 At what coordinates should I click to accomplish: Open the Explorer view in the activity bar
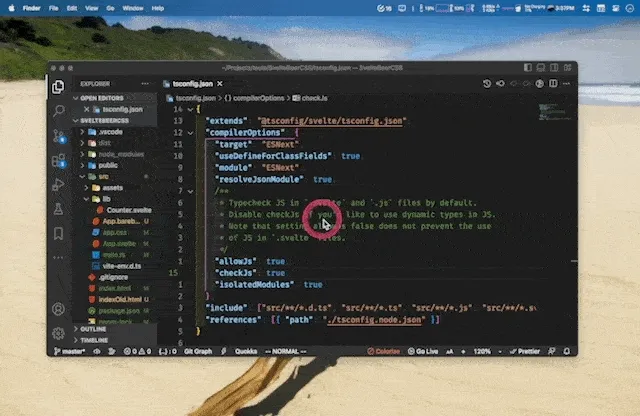point(59,88)
